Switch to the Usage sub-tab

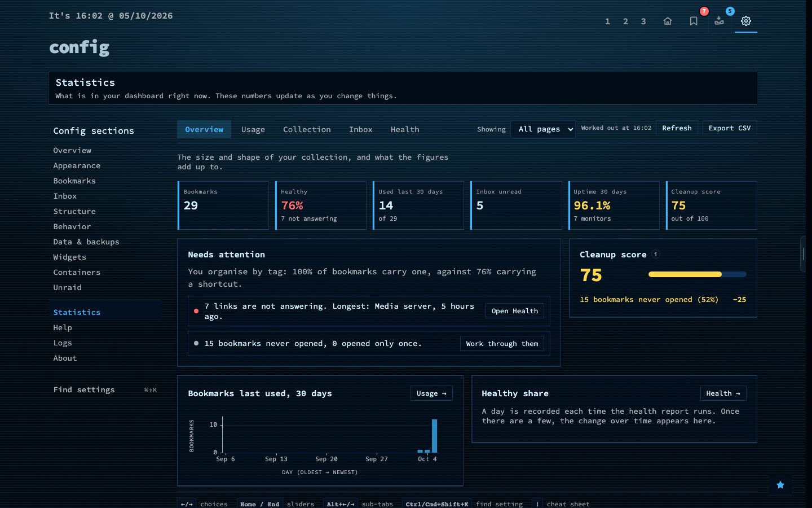253,129
